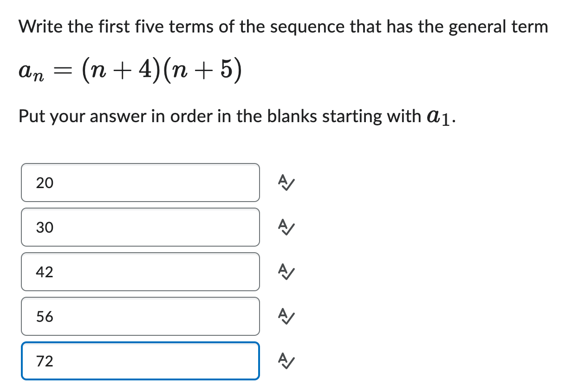Click the answer blank showing 42
The width and height of the screenshot is (579, 392).
[139, 272]
